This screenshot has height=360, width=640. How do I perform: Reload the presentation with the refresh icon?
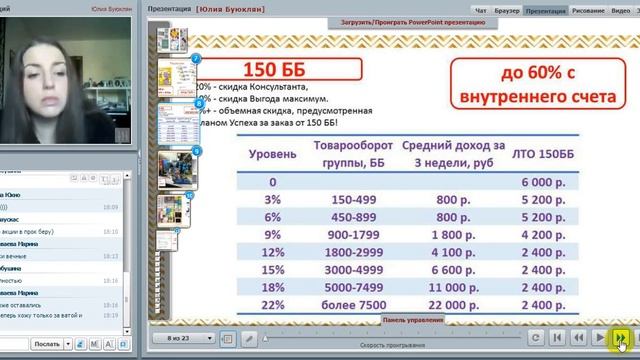[x=536, y=338]
